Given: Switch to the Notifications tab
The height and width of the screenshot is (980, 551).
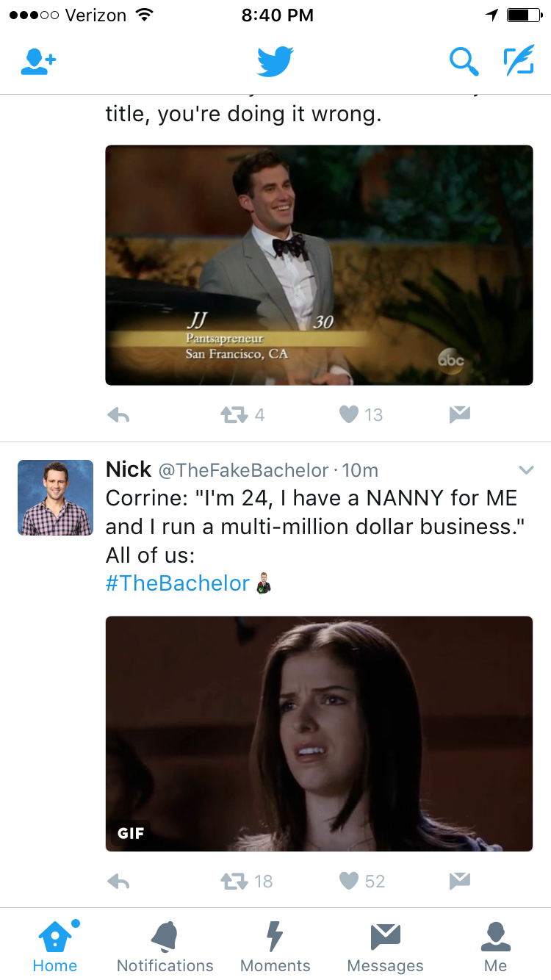Looking at the screenshot, I should (165, 946).
